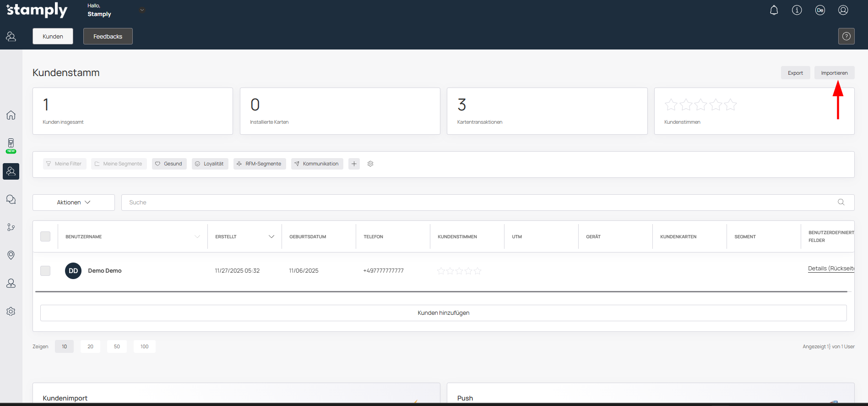Go to home via sidebar house icon
Image resolution: width=868 pixels, height=406 pixels.
tap(11, 115)
